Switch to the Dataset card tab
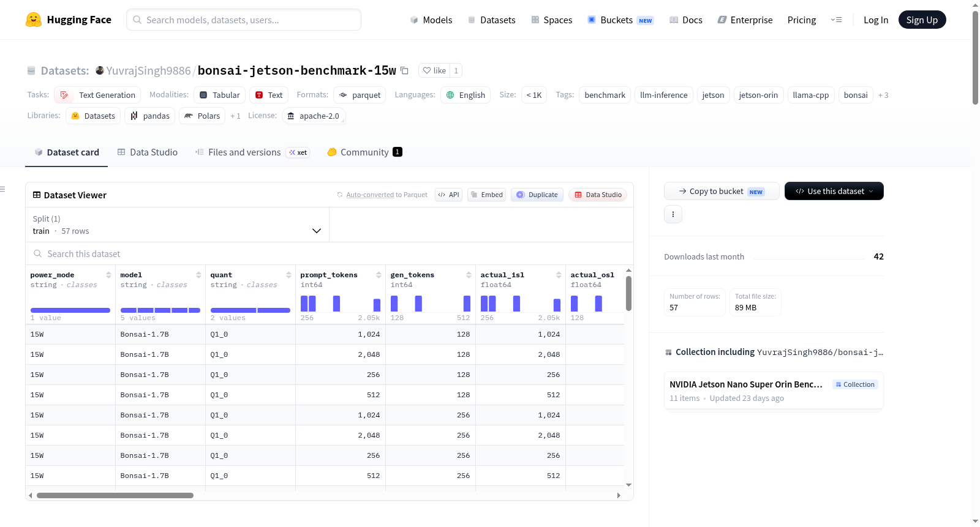Viewport: 980px width, 527px height. tap(67, 152)
